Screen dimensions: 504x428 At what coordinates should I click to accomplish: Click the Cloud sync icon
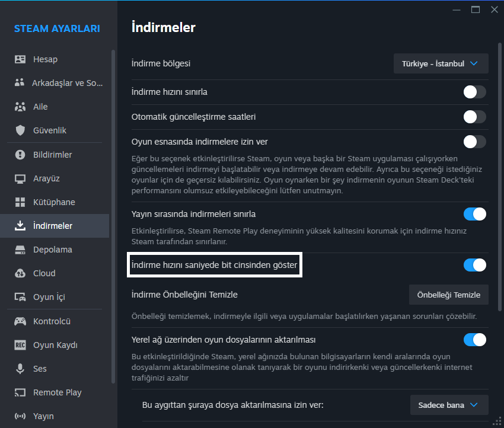(20, 273)
